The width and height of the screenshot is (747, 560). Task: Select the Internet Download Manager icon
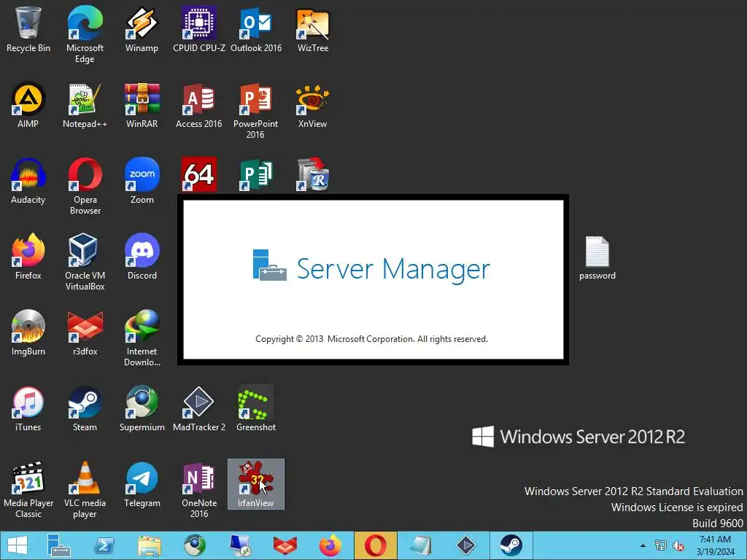pos(142,338)
